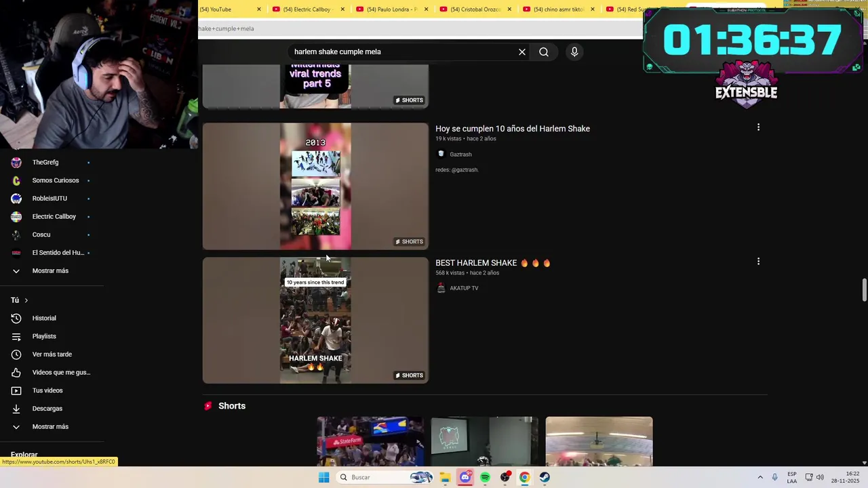868x488 pixels.
Task: Open the Gaztrash channel avatar
Action: pos(441,154)
